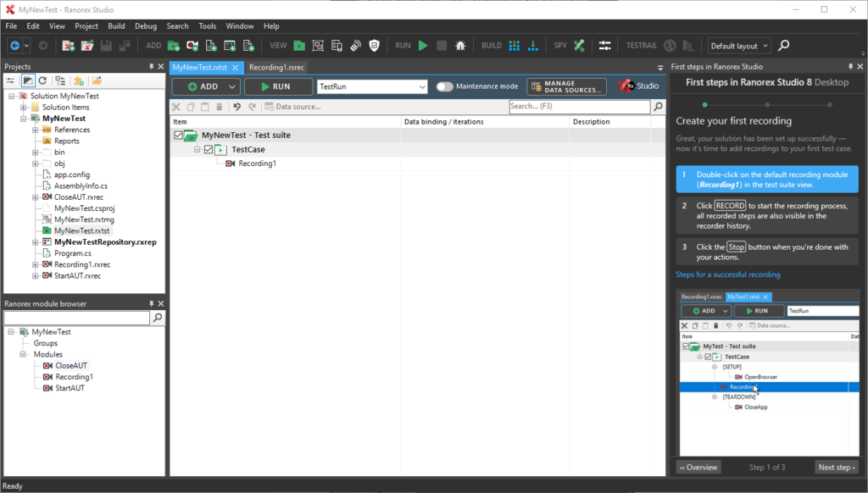Click the shield icon in the View group
The width and height of the screenshot is (868, 493).
pyautogui.click(x=374, y=46)
